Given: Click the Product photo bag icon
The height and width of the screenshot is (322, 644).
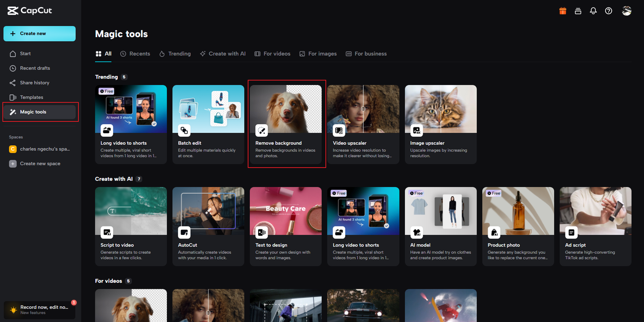Looking at the screenshot, I should coord(494,232).
